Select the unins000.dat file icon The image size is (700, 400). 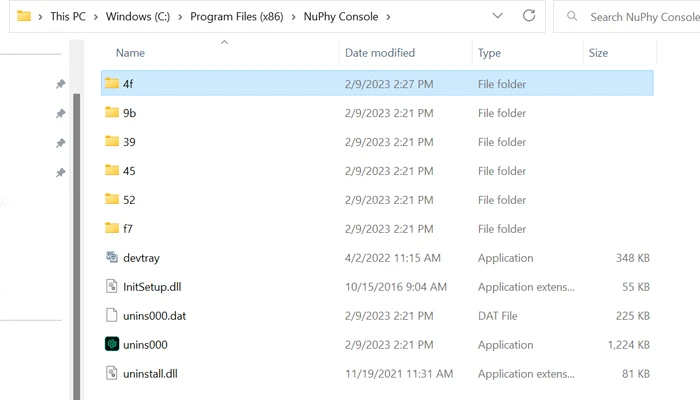(x=112, y=316)
